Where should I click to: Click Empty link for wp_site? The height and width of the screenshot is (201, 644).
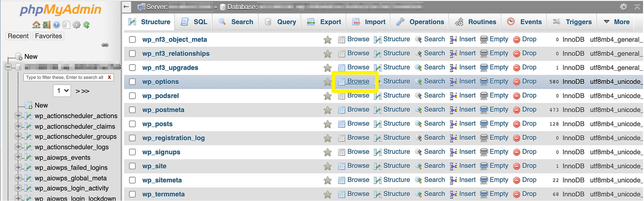point(499,166)
